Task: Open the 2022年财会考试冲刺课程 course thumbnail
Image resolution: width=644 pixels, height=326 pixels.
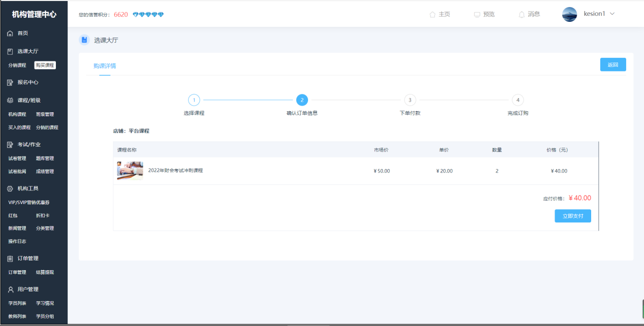Action: click(x=130, y=171)
